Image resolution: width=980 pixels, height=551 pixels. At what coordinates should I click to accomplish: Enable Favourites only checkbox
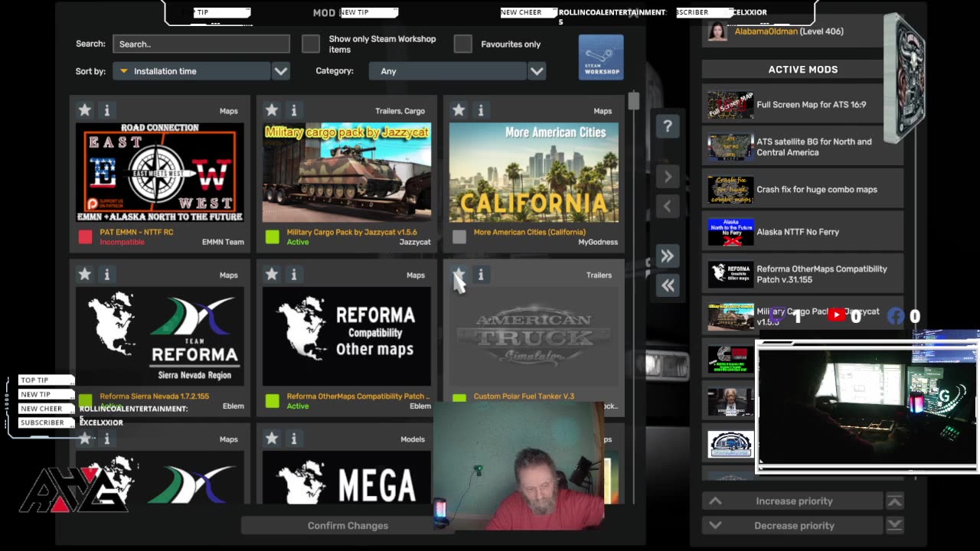(462, 44)
